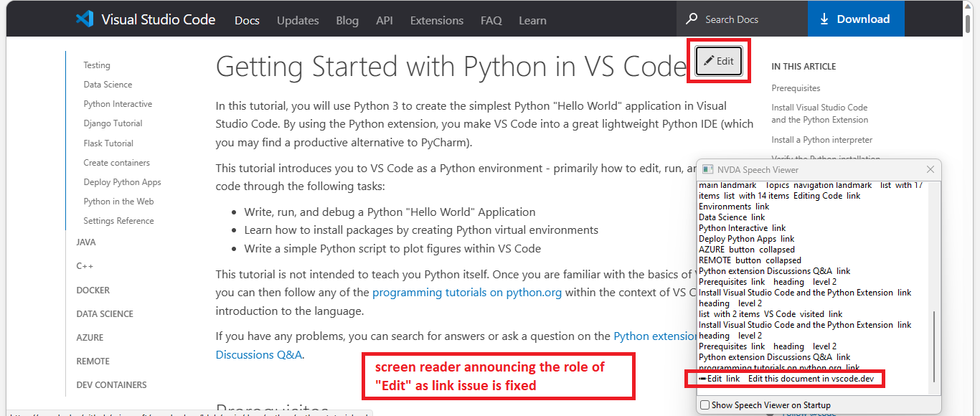Viewport: 980px width, 416px height.
Task: Click the Visual Studio Code logo in header
Action: [84, 19]
